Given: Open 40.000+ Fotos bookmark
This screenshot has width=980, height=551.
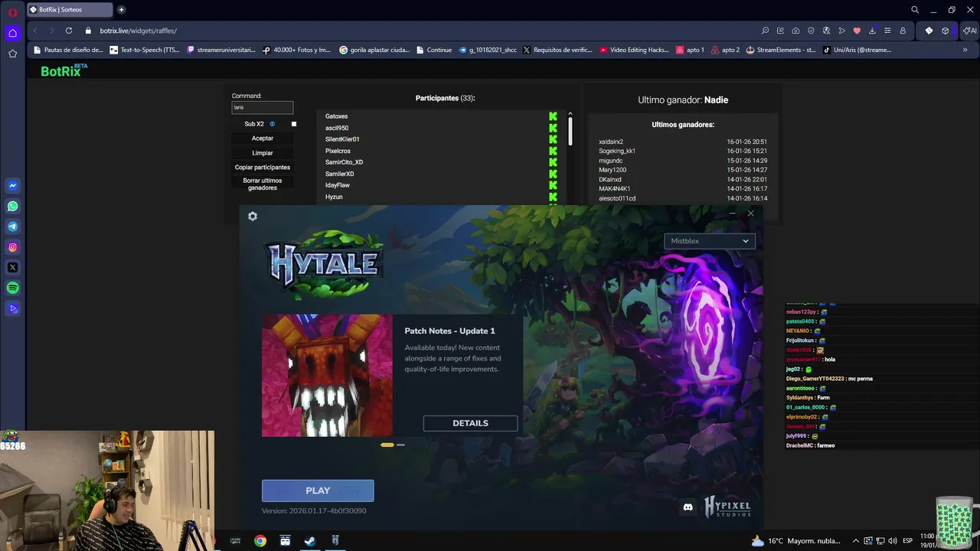Looking at the screenshot, I should [x=296, y=50].
